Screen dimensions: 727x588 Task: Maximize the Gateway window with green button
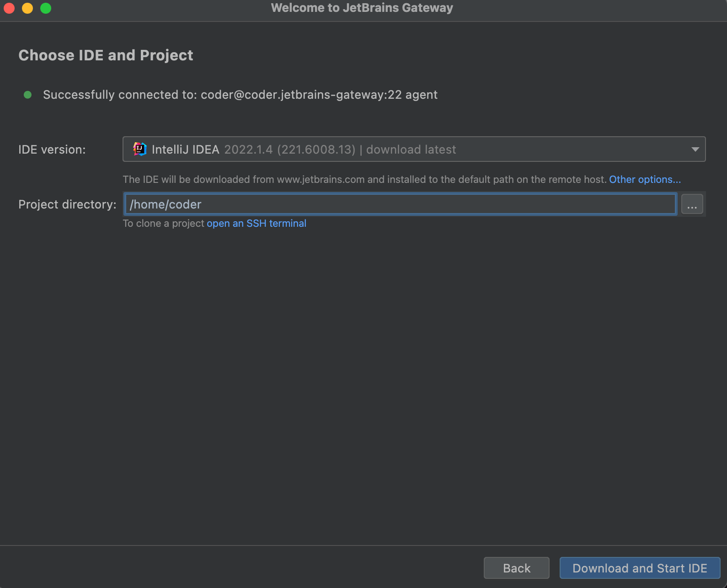coord(46,8)
